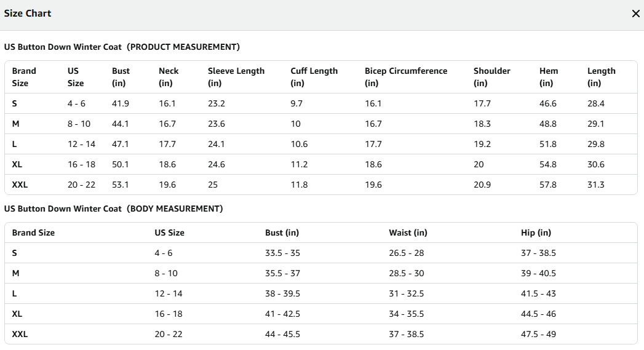Select cuff length value '11.2'
The height and width of the screenshot is (350, 644).
pyautogui.click(x=299, y=164)
